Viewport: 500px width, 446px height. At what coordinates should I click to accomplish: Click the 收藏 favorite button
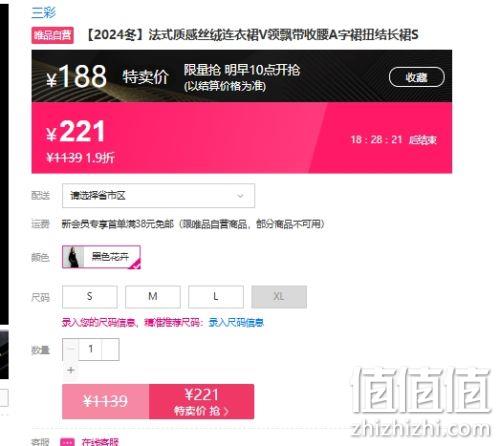pos(417,77)
